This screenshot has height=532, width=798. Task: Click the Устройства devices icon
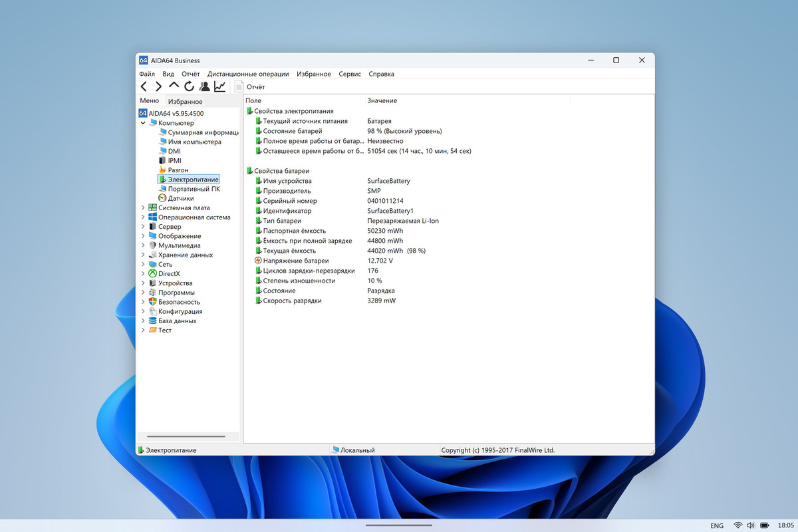[153, 283]
